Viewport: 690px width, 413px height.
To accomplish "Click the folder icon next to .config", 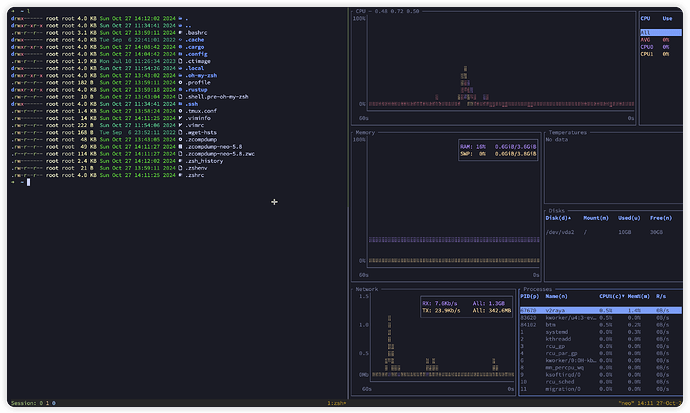I will [x=180, y=54].
